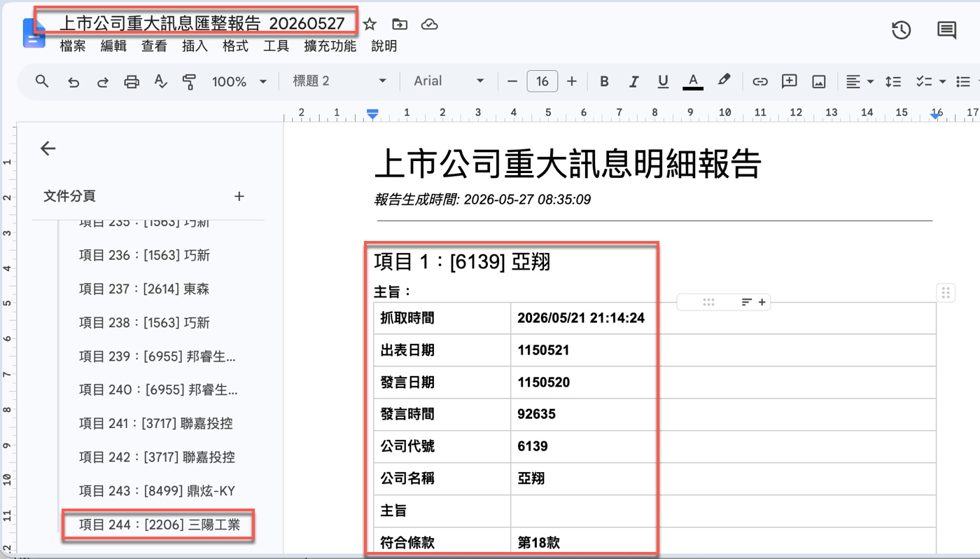980x559 pixels.
Task: Open the paragraph style dropdown 標題 2
Action: 339,81
